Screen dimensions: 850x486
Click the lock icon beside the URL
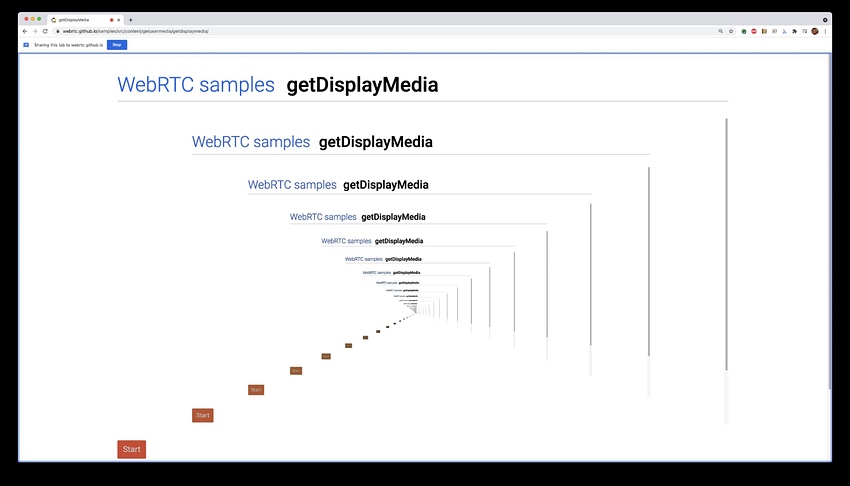57,31
